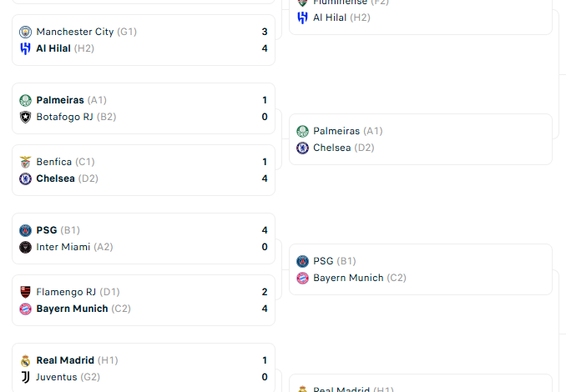
Task: Open the Juventus team name link
Action: coord(57,377)
